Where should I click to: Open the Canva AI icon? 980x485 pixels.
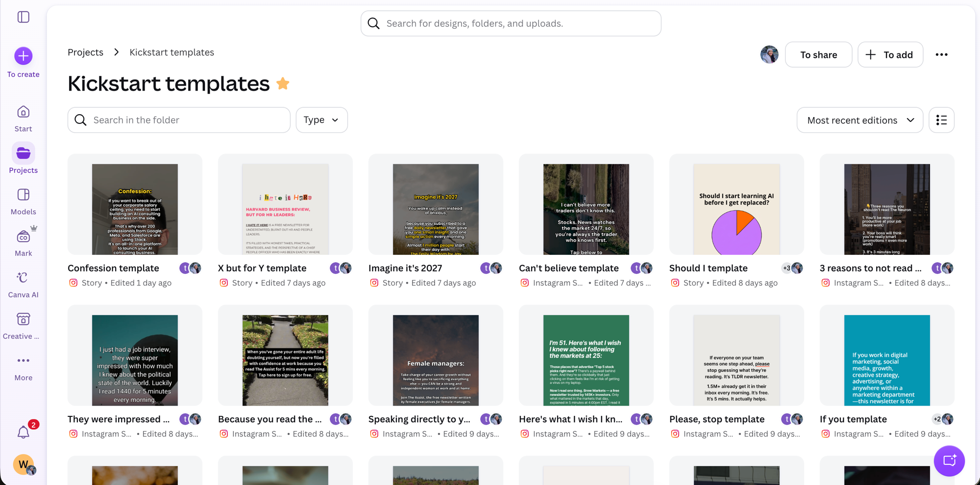pyautogui.click(x=23, y=278)
